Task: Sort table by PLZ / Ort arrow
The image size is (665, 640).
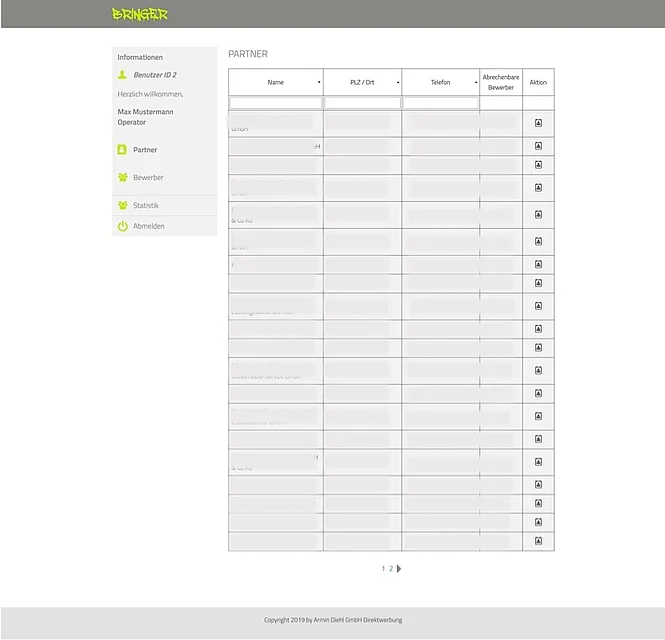Action: [398, 83]
